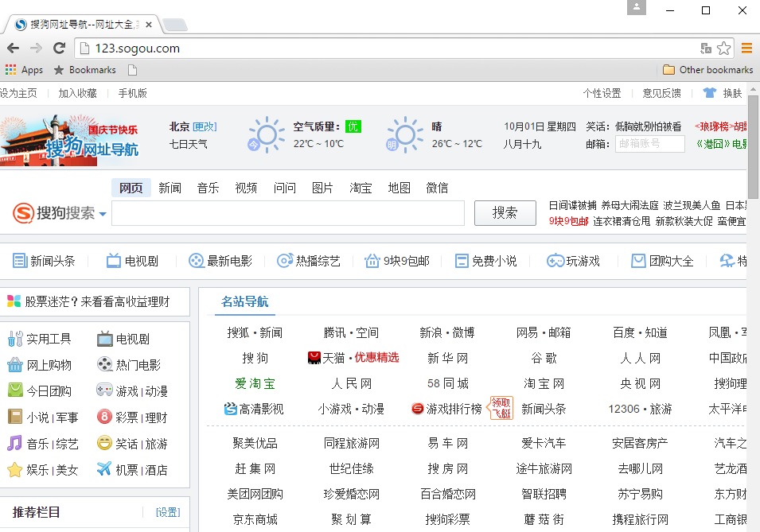
Task: Open a new browser tab
Action: point(174,24)
